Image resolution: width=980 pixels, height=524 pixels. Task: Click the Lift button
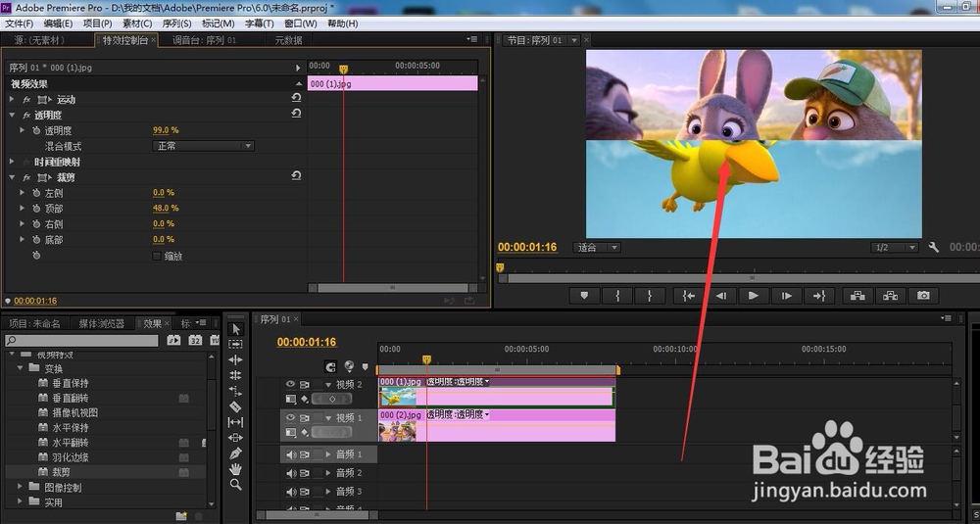(858, 296)
